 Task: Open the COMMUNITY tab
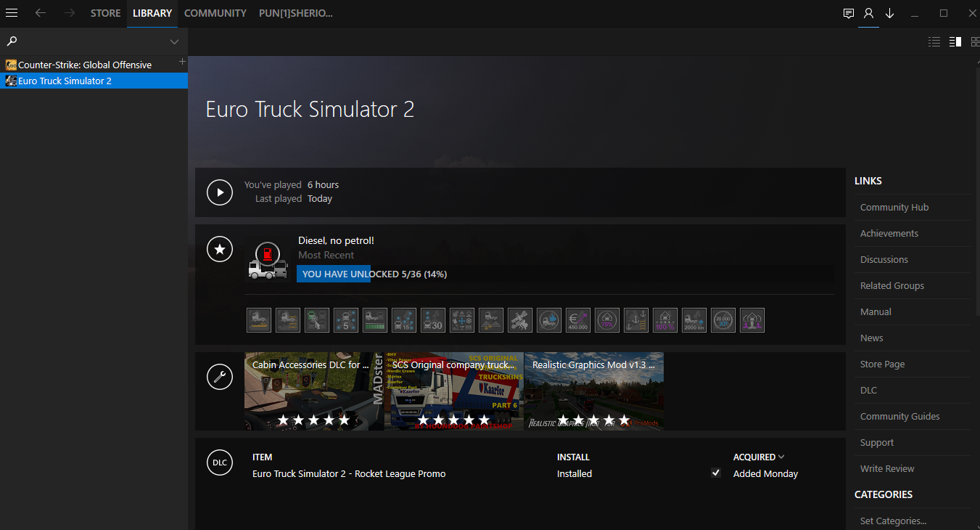(215, 13)
